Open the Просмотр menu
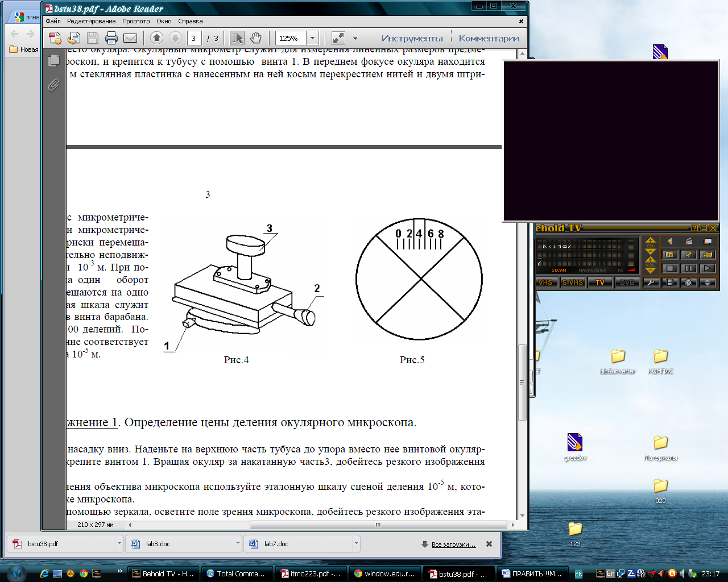 point(136,21)
